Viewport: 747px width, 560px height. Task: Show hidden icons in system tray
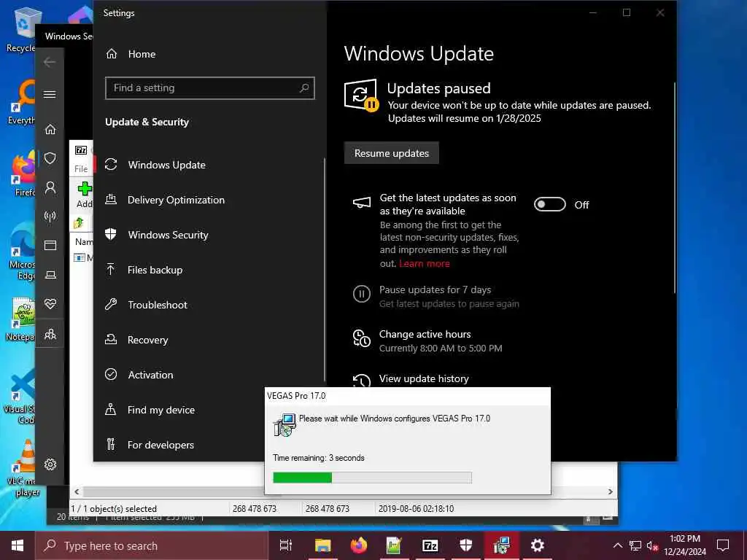coord(617,545)
